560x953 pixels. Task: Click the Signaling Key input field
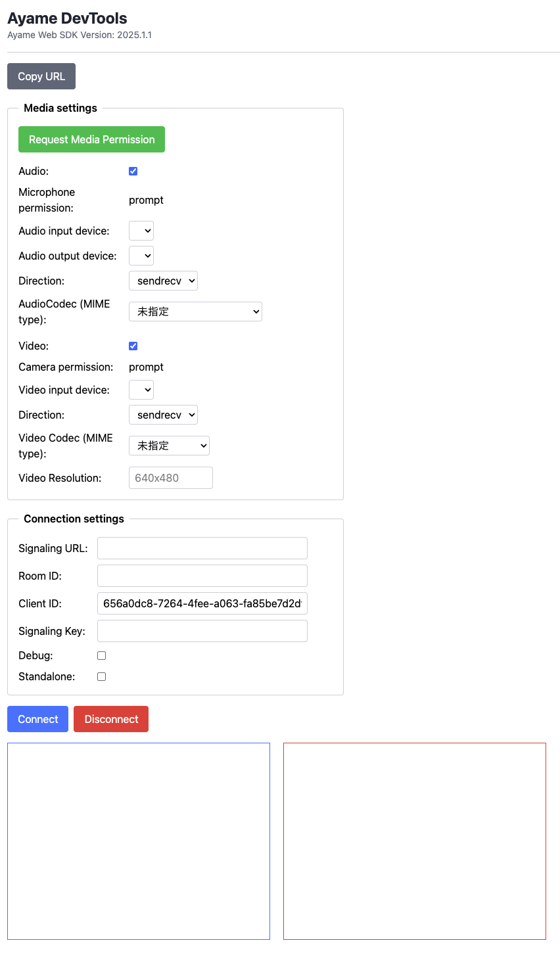(x=202, y=631)
